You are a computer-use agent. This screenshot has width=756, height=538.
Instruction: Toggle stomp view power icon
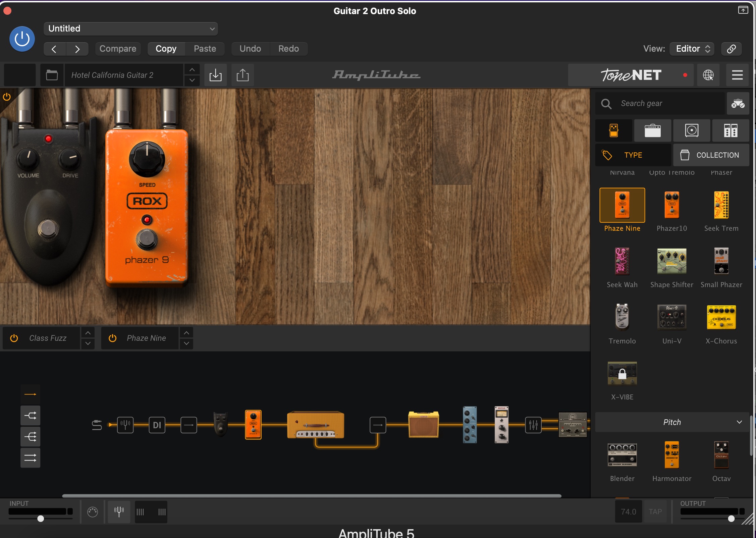coord(7,97)
